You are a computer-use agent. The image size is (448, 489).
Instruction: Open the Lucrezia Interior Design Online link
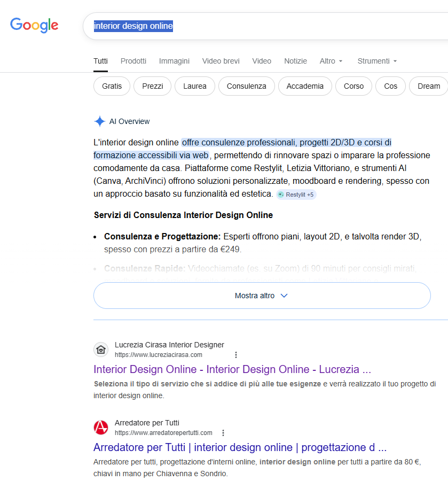coord(232,369)
